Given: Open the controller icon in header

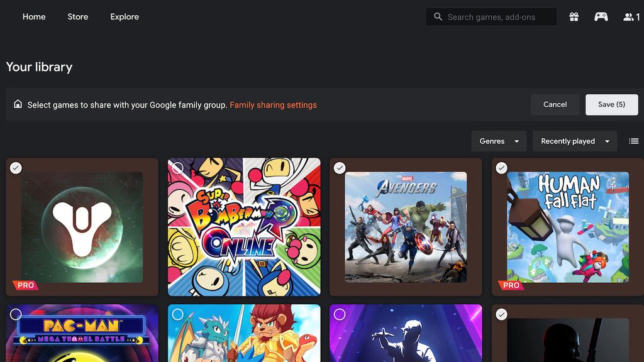Looking at the screenshot, I should click(x=601, y=17).
